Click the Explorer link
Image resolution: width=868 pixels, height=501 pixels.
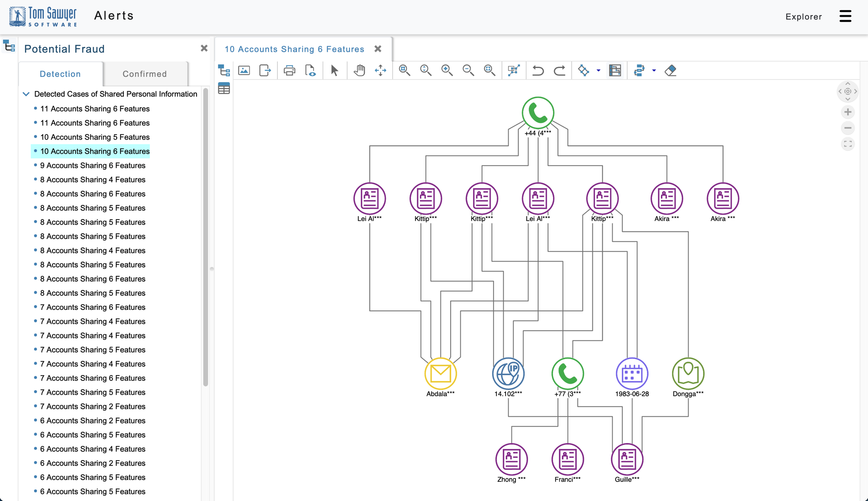[x=803, y=17]
